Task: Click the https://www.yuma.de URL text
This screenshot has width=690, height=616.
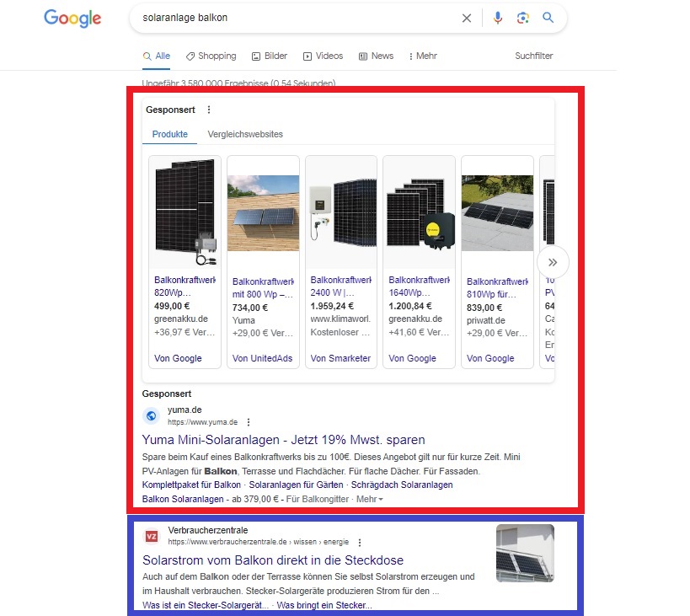Action: (202, 422)
